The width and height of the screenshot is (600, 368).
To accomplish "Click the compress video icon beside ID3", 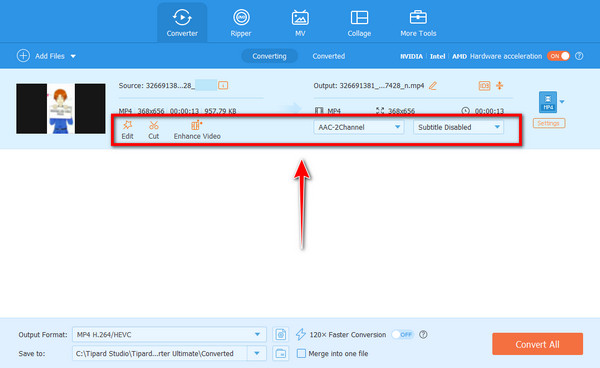I will click(500, 86).
